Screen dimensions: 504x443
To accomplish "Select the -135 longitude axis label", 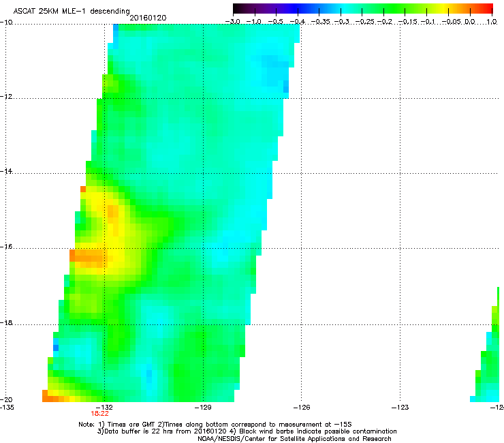I will (x=7, y=407).
